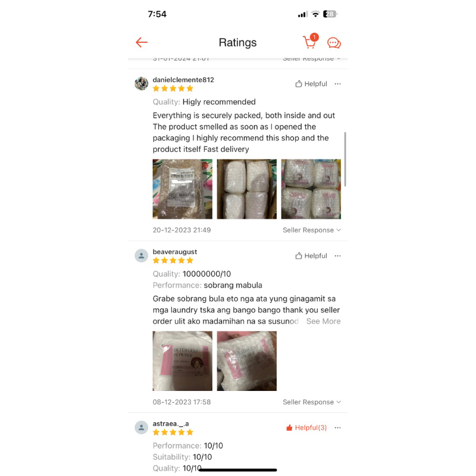The height and width of the screenshot is (476, 476).
Task: Mark beaveraugust's review as Helpful
Action: pyautogui.click(x=311, y=256)
